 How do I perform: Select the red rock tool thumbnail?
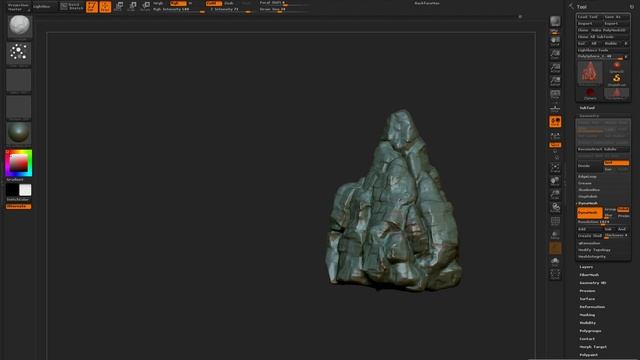[589, 73]
